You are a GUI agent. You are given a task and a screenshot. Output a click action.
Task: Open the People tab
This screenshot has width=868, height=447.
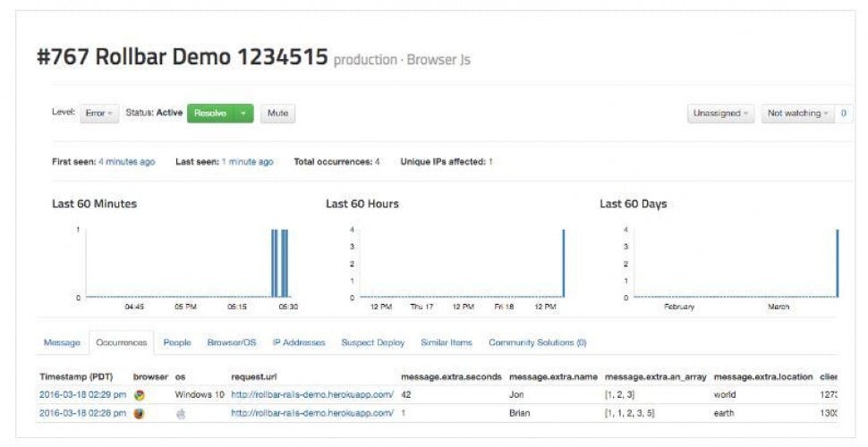(177, 343)
